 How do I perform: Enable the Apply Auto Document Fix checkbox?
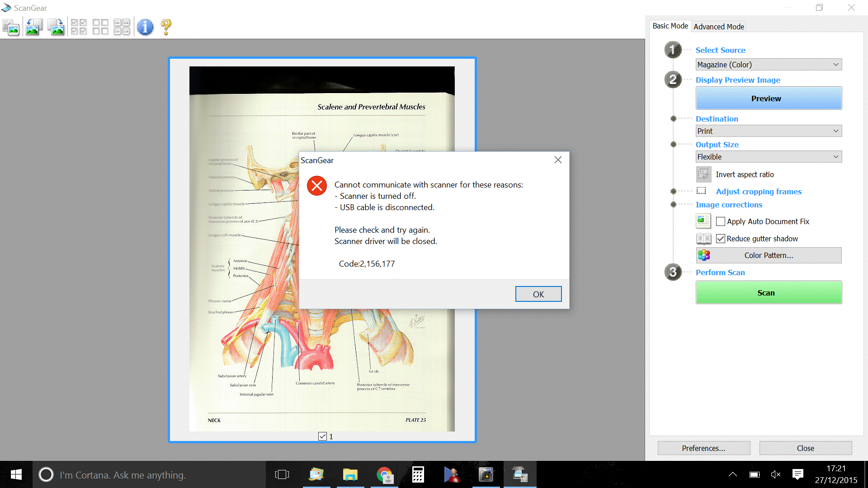click(721, 221)
